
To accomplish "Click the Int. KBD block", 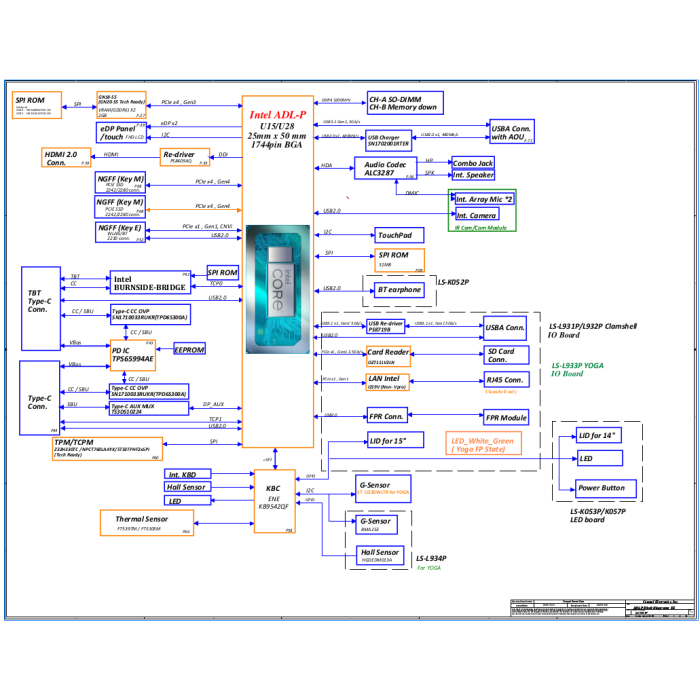I will [188, 474].
